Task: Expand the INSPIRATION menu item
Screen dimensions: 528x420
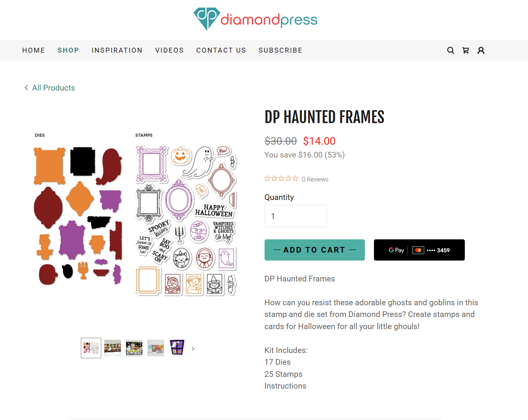Action: 117,50
